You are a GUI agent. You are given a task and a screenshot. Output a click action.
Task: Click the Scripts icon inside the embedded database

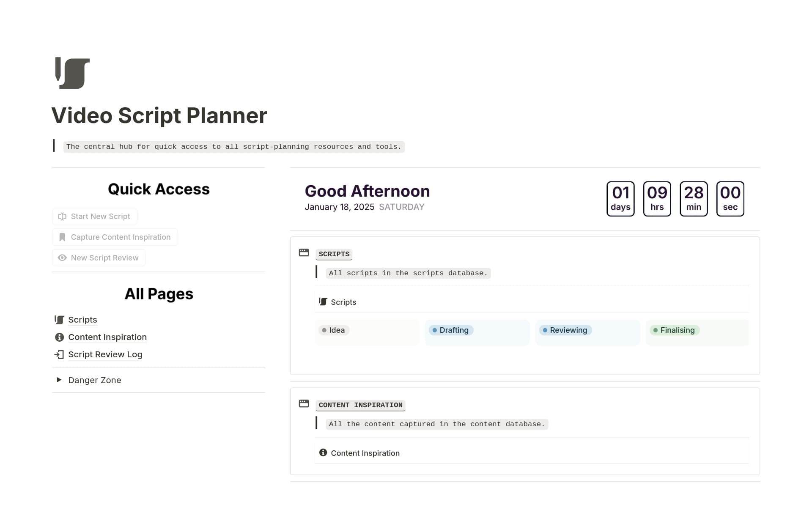tap(323, 301)
